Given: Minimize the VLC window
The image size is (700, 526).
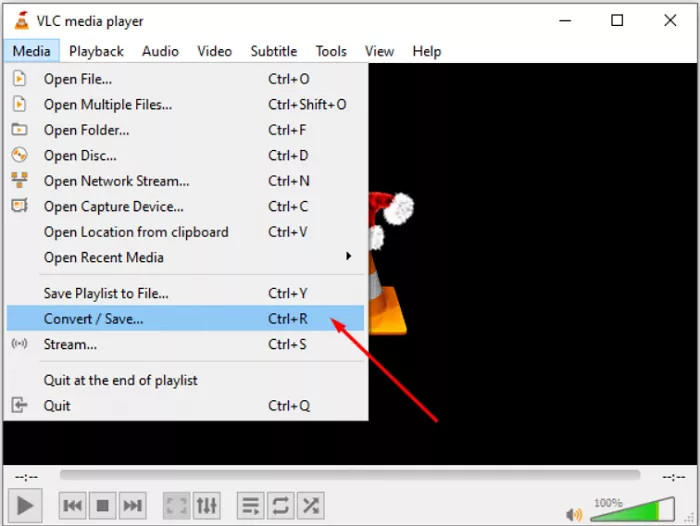Looking at the screenshot, I should [x=565, y=21].
